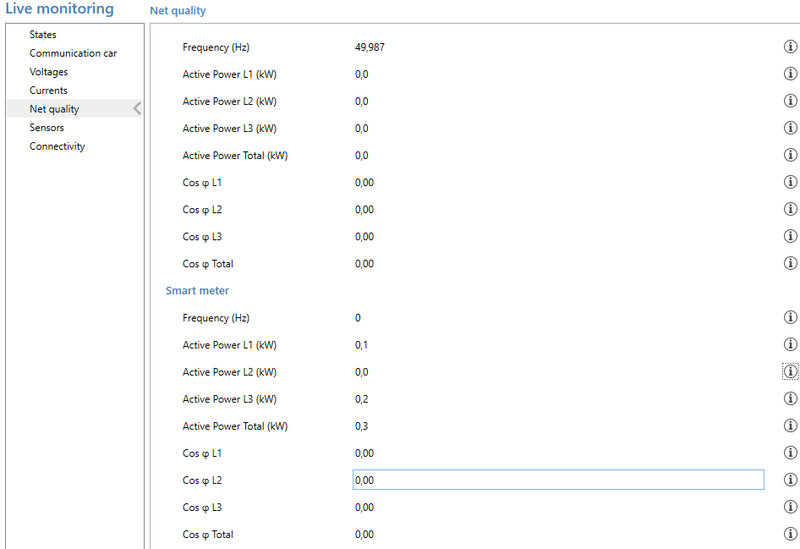
Task: Select the Smart meter Frequency value 0
Action: click(358, 318)
